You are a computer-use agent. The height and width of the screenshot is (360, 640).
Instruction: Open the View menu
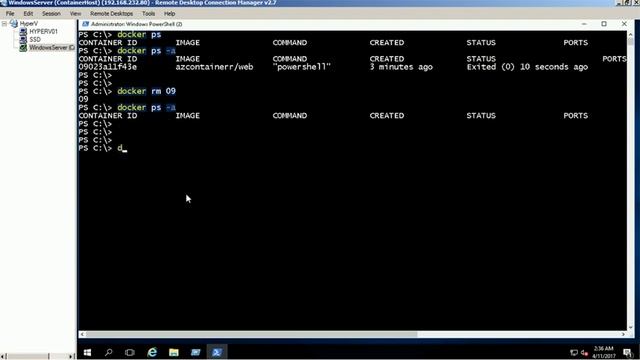[x=75, y=13]
